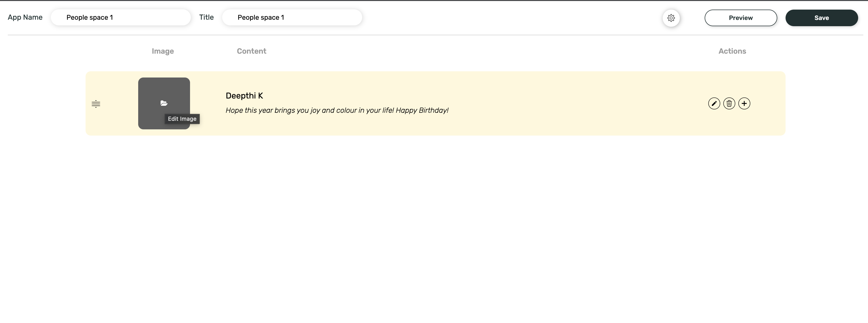868x323 pixels.
Task: Click the open-folder icon on the image
Action: pos(164,103)
